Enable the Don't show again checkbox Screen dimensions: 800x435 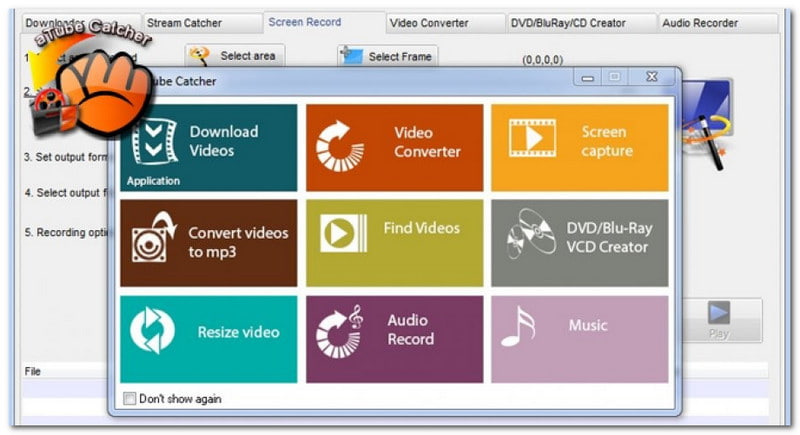point(129,399)
